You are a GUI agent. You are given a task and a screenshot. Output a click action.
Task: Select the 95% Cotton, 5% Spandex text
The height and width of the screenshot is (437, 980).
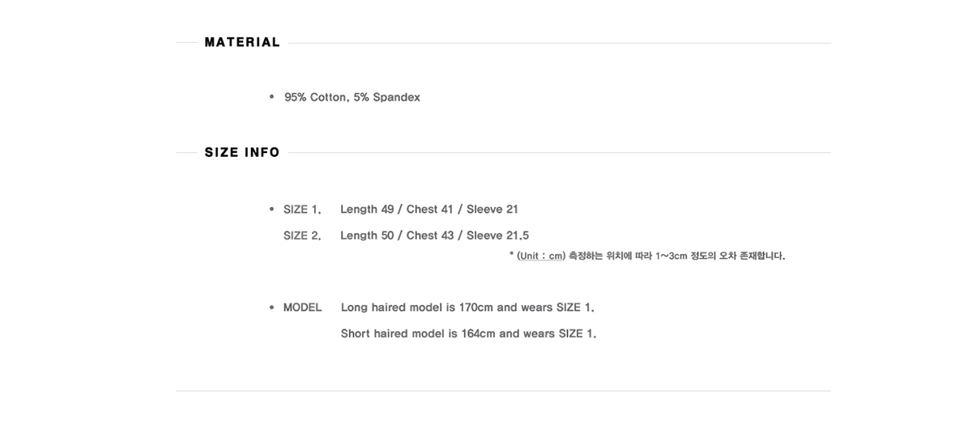click(352, 97)
